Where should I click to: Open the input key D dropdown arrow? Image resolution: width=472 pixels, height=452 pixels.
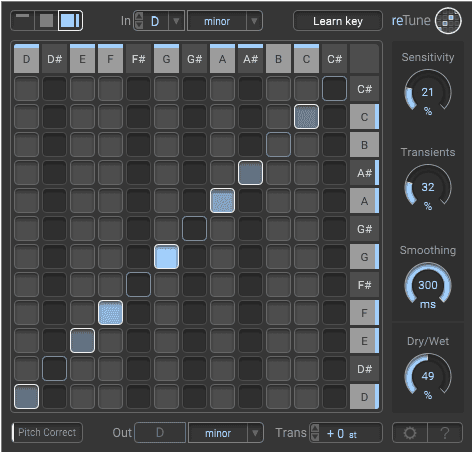point(176,21)
